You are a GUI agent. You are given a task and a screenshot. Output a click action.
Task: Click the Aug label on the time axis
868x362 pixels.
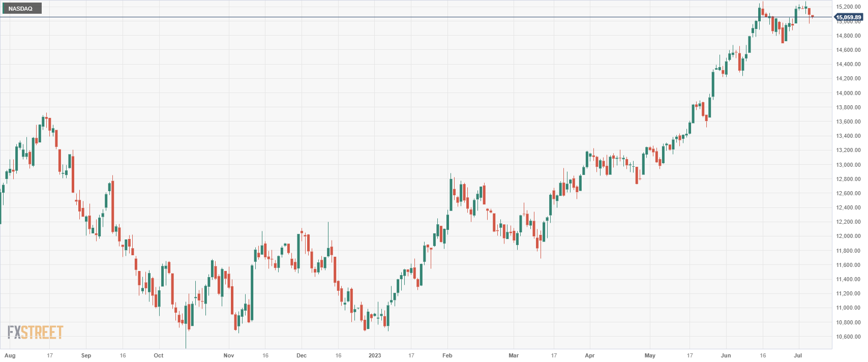tap(10, 355)
